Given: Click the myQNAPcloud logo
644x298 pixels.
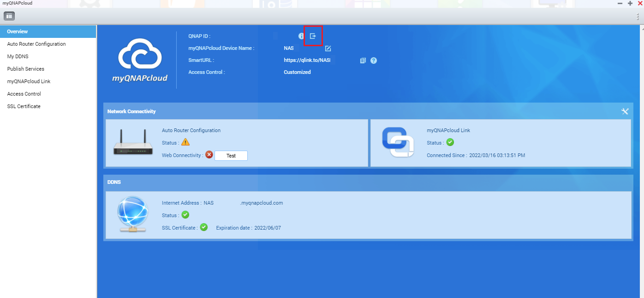Looking at the screenshot, I should click(x=140, y=60).
